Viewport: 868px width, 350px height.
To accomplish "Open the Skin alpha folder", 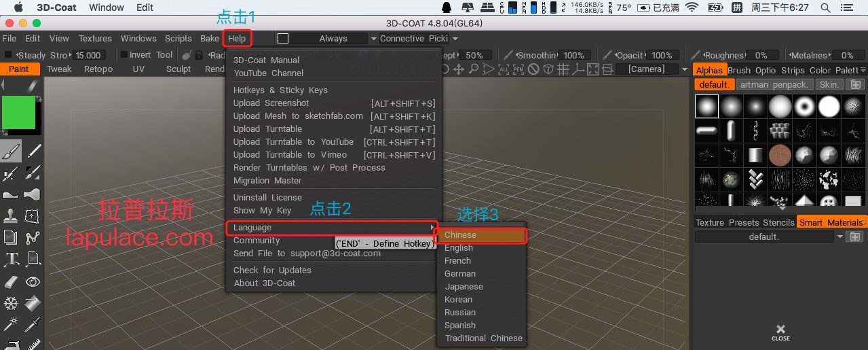I will (x=829, y=85).
